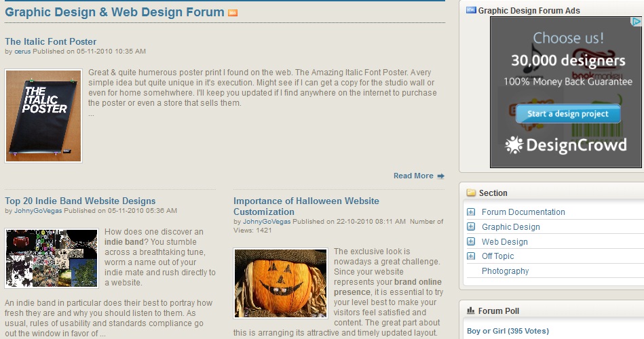
Task: Open the Halloween pumpkin thumbnail
Action: 280,283
